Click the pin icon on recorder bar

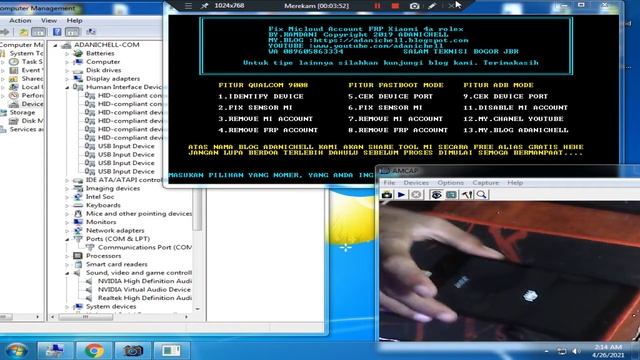pyautogui.click(x=204, y=6)
